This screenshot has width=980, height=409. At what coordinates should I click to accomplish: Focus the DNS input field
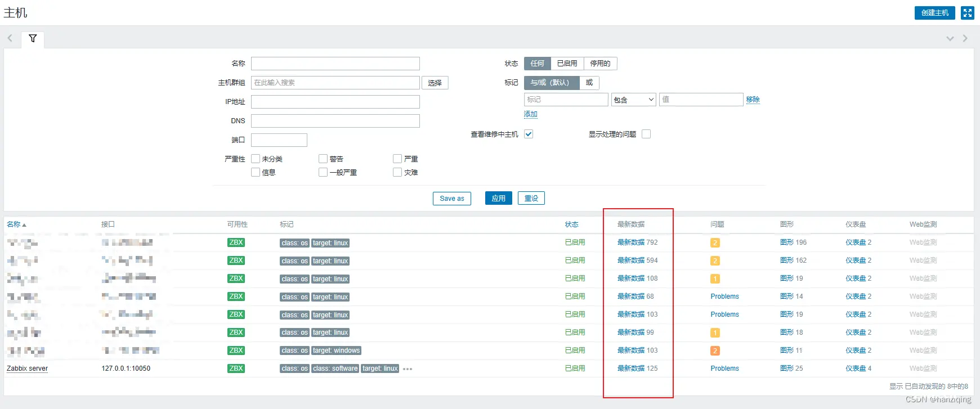[335, 121]
